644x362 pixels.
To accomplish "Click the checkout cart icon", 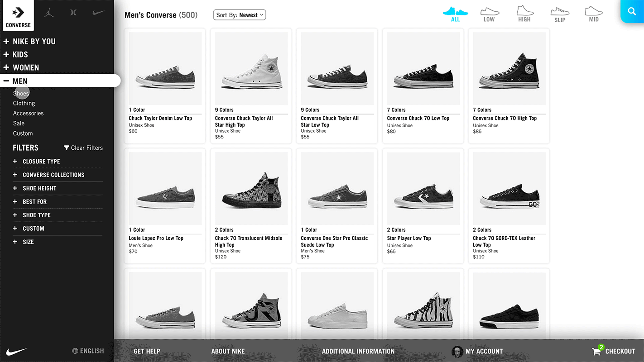I will [x=599, y=351].
